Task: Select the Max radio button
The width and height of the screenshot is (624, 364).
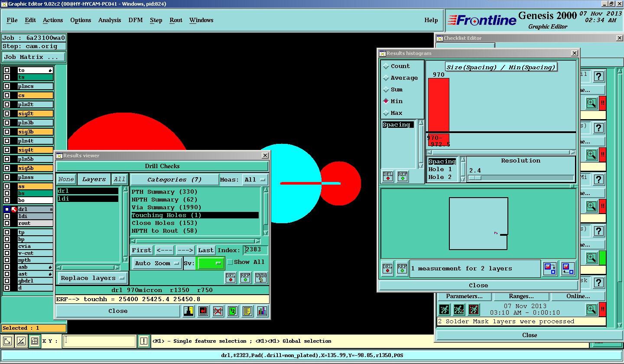Action: coord(386,113)
